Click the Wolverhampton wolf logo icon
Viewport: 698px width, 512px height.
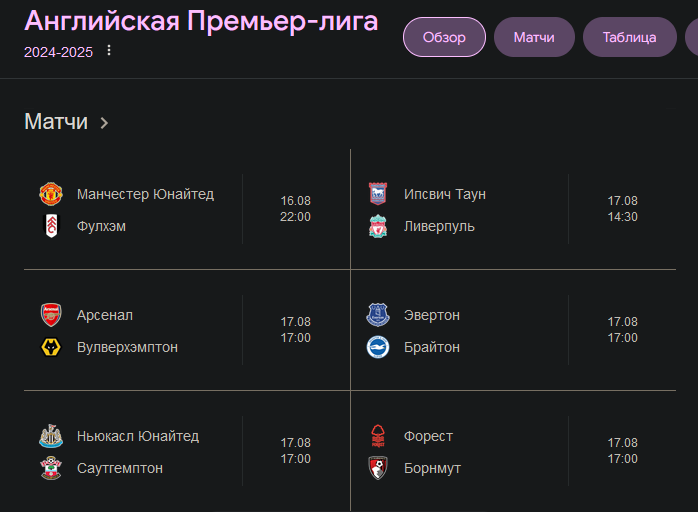pos(51,347)
